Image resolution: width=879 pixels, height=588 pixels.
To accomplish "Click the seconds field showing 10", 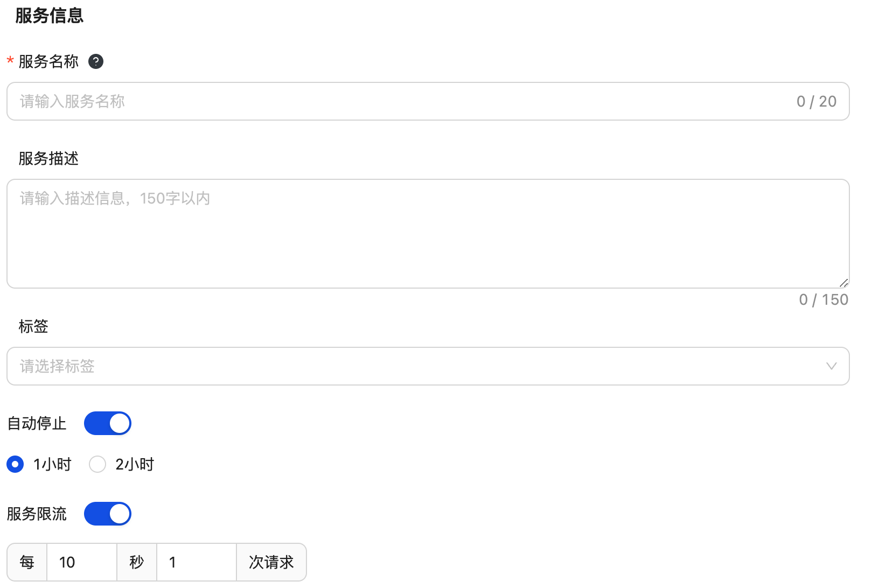I will 82,562.
